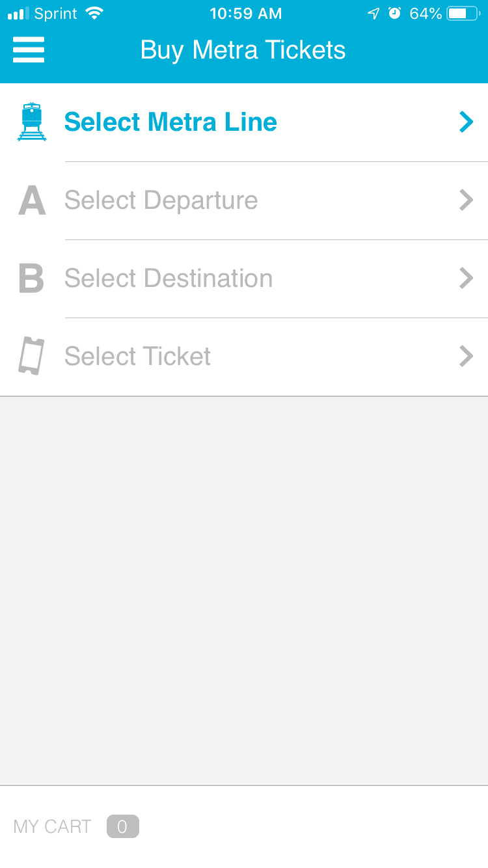Image resolution: width=488 pixels, height=868 pixels.
Task: Open Select Ticket row
Action: pyautogui.click(x=137, y=357)
